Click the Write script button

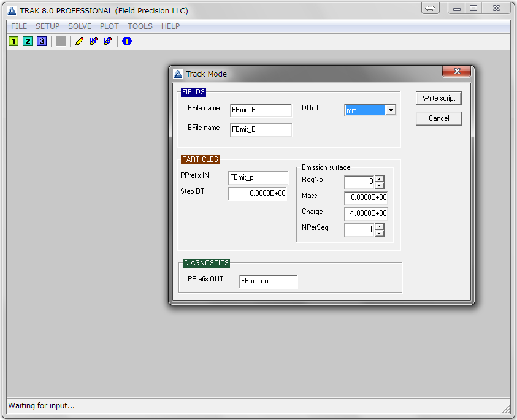[438, 98]
